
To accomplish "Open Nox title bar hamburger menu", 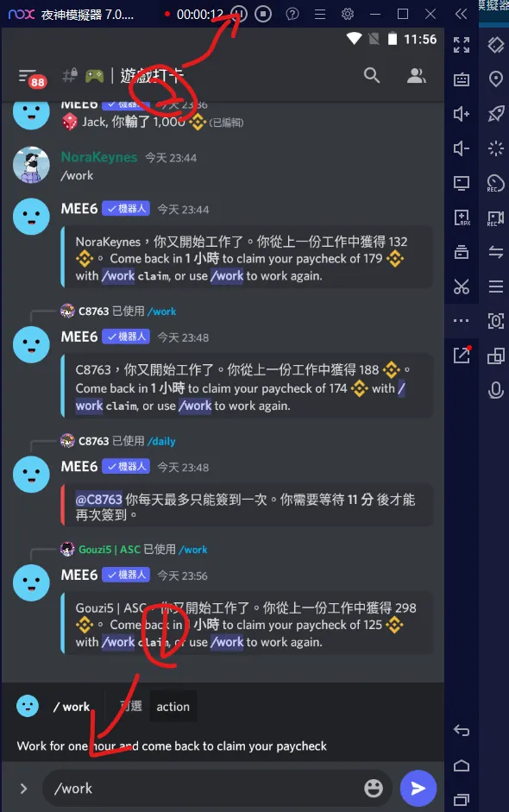I will click(x=320, y=14).
